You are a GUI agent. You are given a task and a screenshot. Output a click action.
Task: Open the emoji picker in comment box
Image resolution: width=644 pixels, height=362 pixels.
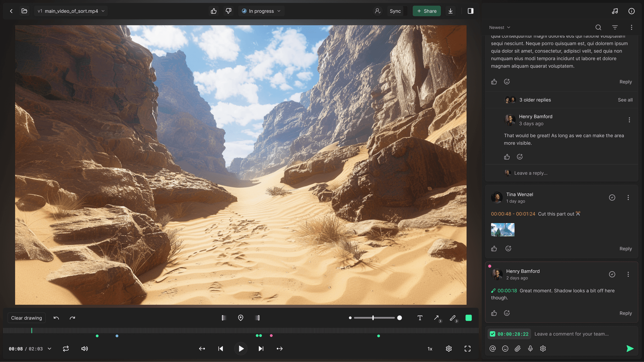point(505,348)
